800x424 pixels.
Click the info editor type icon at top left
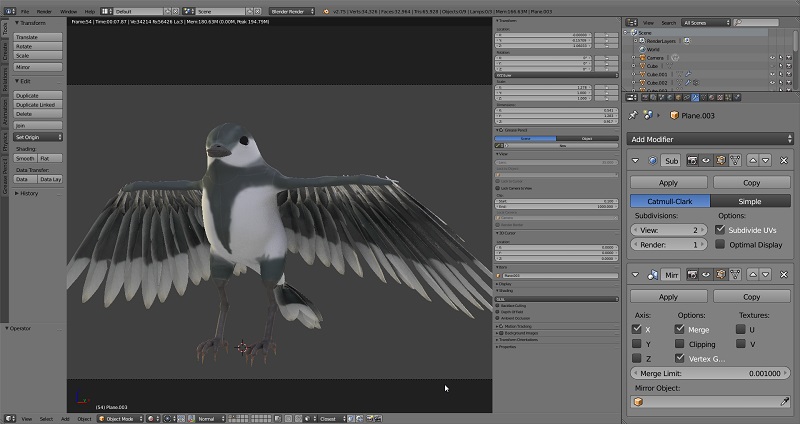(x=10, y=11)
